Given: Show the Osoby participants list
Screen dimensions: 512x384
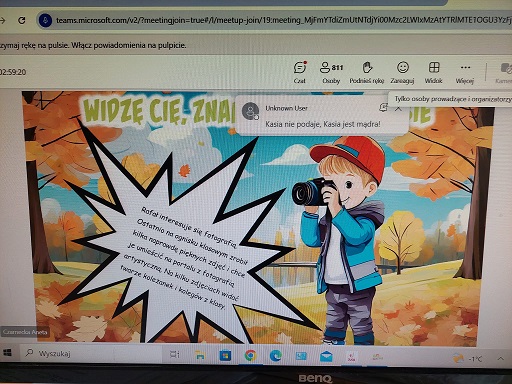Looking at the screenshot, I should click(331, 72).
